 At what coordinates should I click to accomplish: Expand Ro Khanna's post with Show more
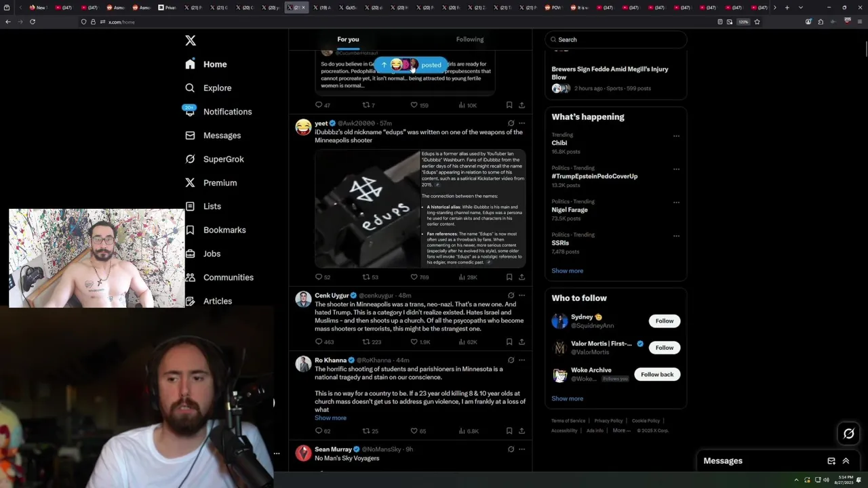[x=330, y=418]
